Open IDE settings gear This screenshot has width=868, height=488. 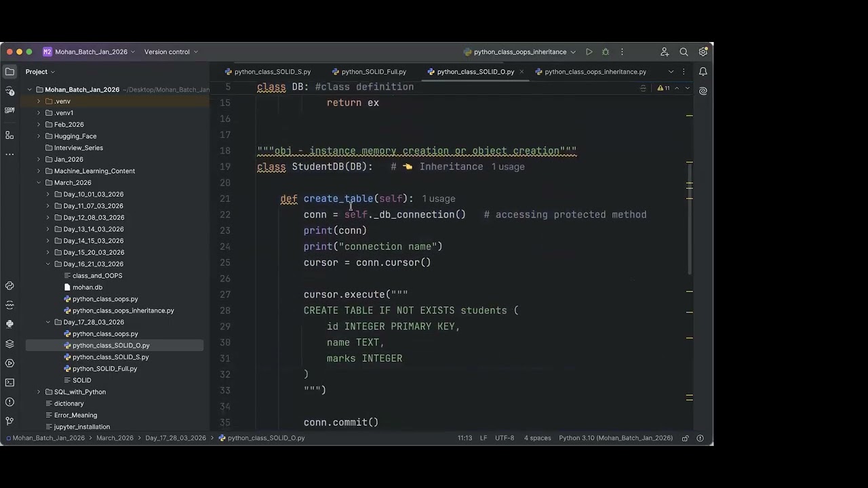(x=703, y=52)
